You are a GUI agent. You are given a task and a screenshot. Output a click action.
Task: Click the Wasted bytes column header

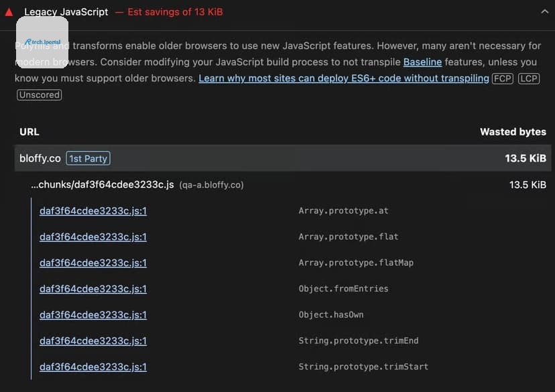(513, 131)
